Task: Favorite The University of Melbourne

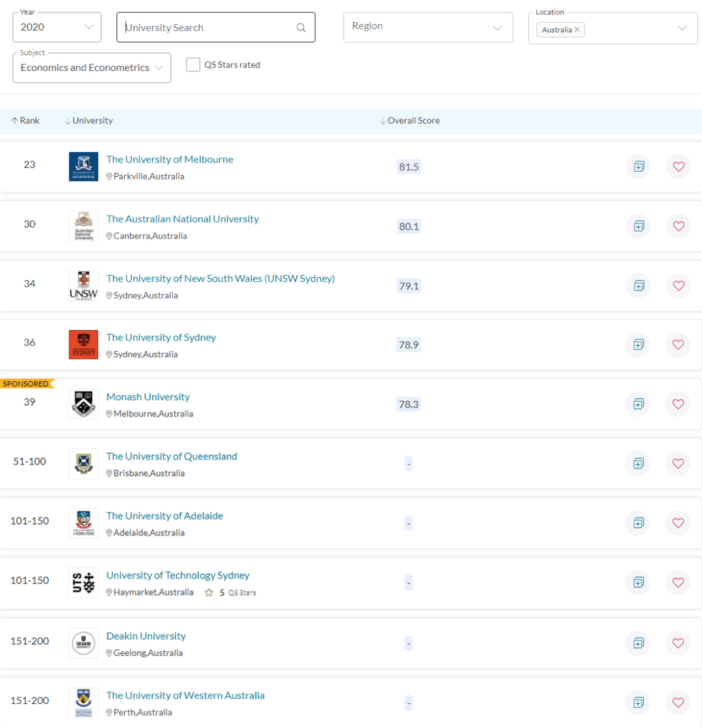Action: [x=679, y=166]
